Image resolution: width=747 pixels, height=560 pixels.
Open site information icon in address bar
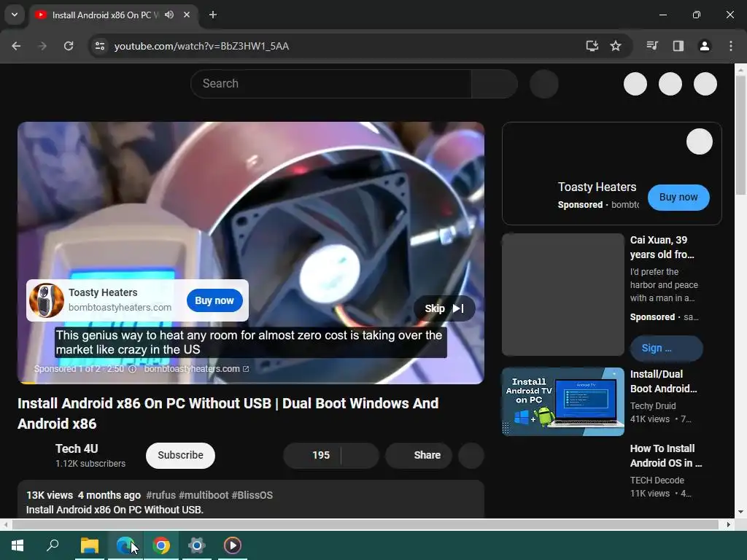pos(100,46)
